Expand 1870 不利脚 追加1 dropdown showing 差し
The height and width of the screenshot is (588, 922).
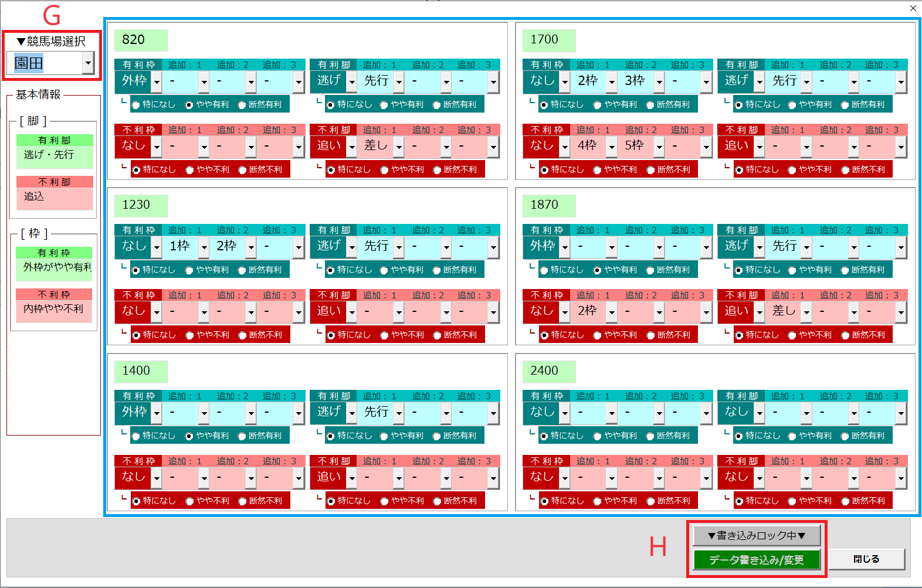[806, 312]
